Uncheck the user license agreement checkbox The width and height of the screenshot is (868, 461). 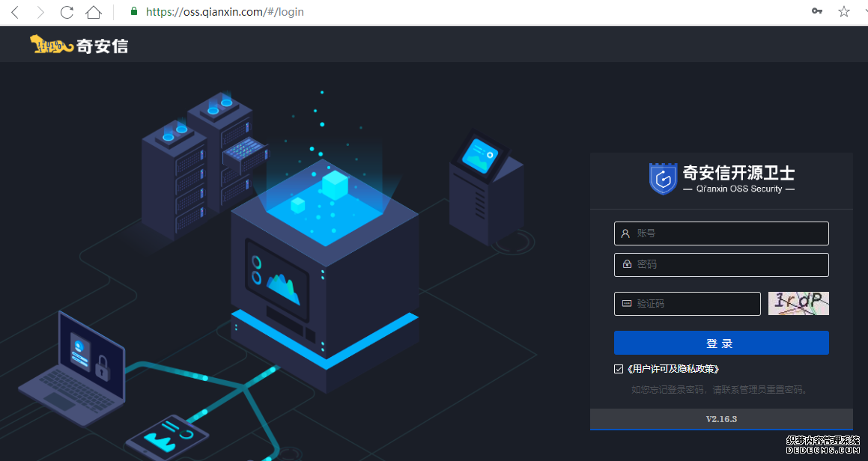pyautogui.click(x=619, y=369)
